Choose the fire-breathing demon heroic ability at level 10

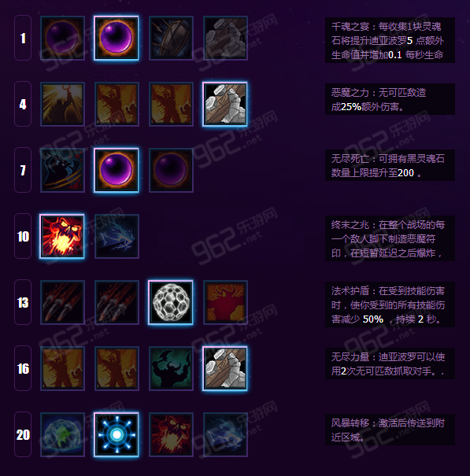[x=62, y=236]
